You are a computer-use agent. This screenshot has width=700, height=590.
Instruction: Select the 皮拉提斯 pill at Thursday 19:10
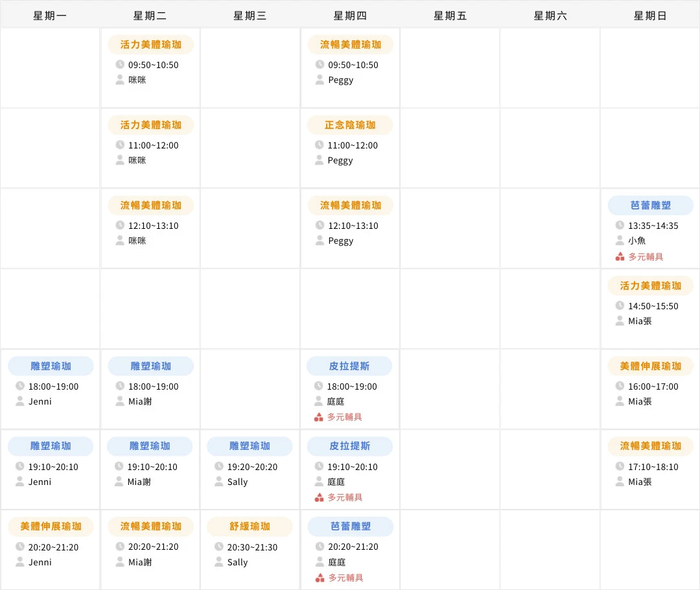[x=350, y=446]
